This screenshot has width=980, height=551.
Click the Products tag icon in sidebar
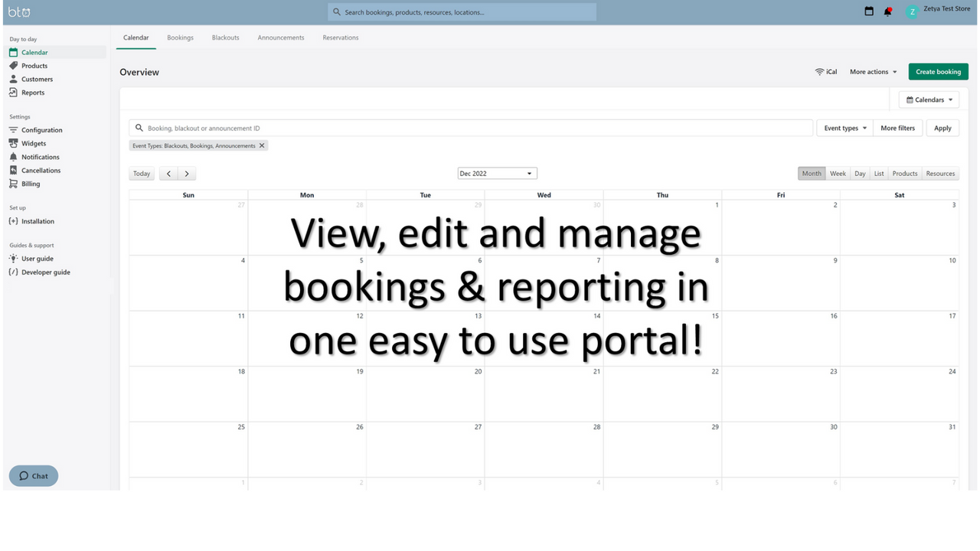tap(14, 66)
